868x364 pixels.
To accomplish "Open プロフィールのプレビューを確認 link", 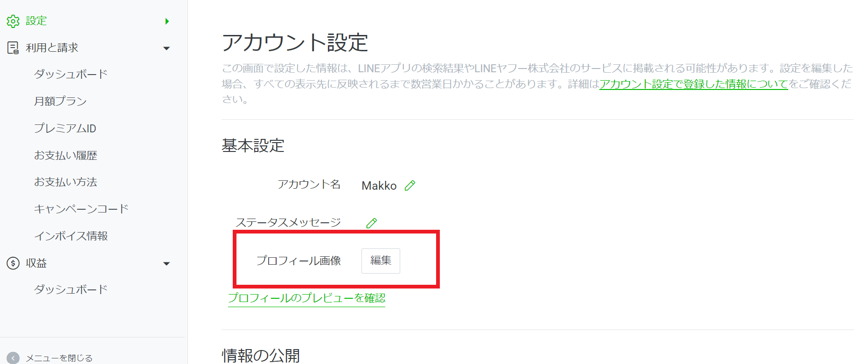I will pyautogui.click(x=306, y=298).
